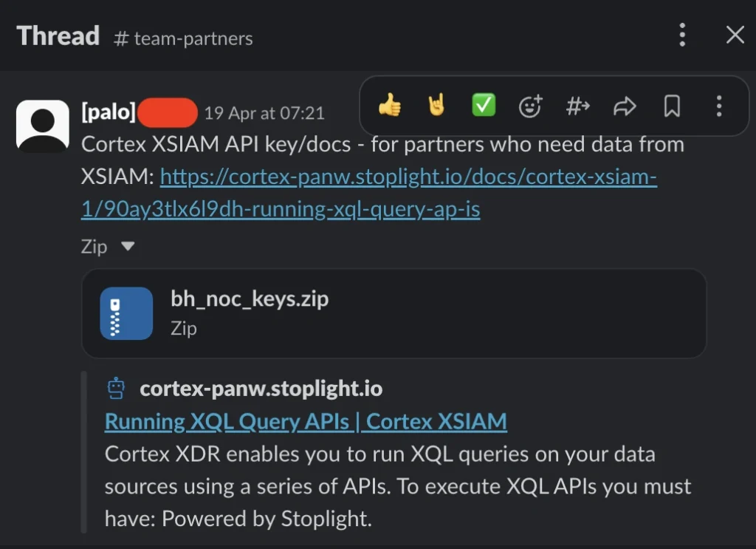Image resolution: width=756 pixels, height=549 pixels.
Task: React with rock-on hand emoji
Action: pyautogui.click(x=436, y=105)
